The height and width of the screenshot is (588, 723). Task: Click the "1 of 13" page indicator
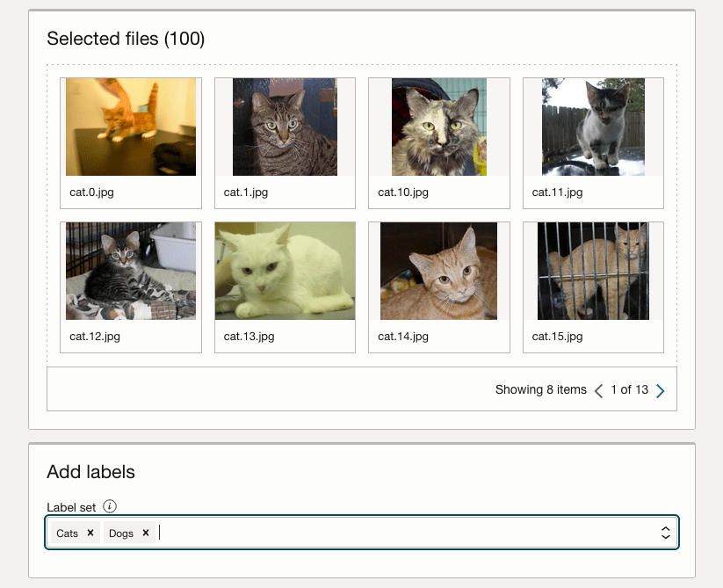pyautogui.click(x=629, y=390)
